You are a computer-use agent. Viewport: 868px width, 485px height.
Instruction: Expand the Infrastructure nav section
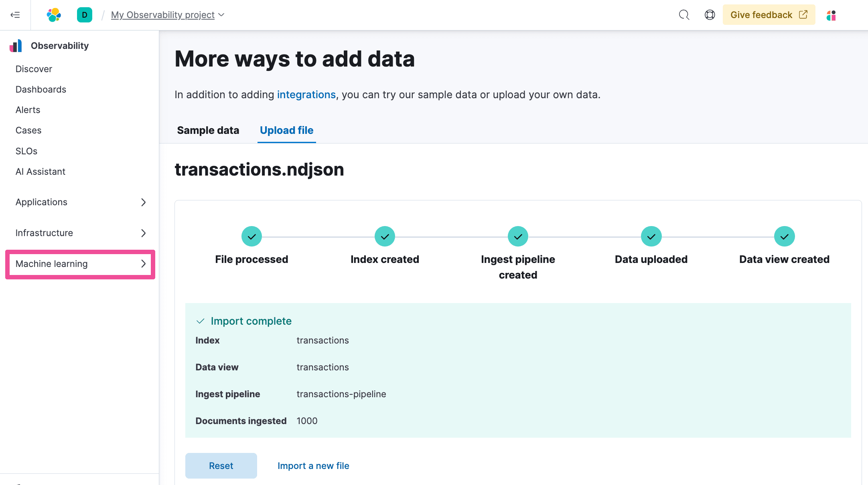(x=80, y=233)
